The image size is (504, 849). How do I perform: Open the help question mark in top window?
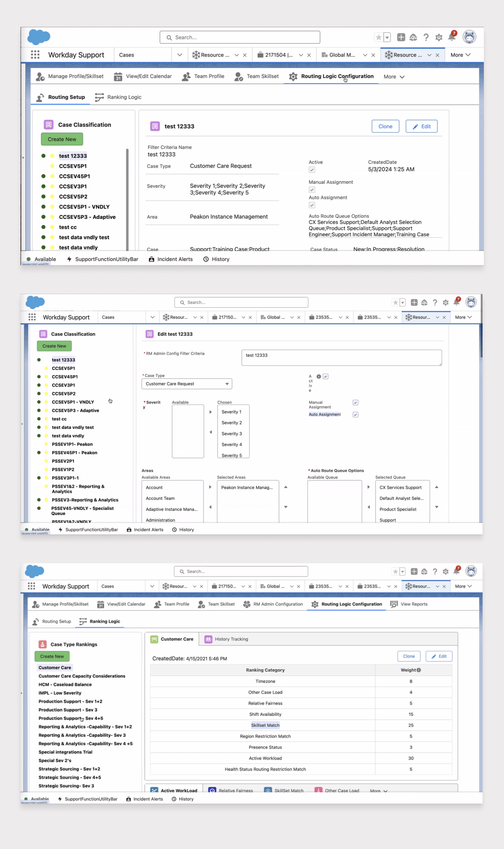426,37
